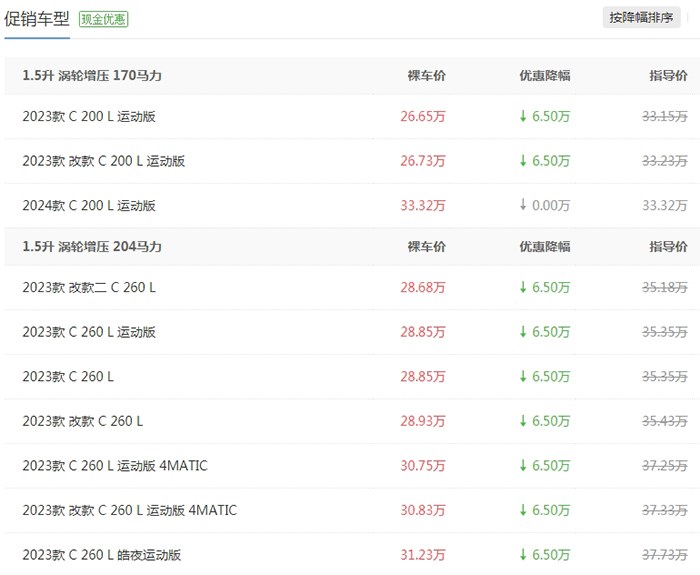Click the struck-through 37.73万 guide price
The image size is (700, 575).
pos(664,555)
